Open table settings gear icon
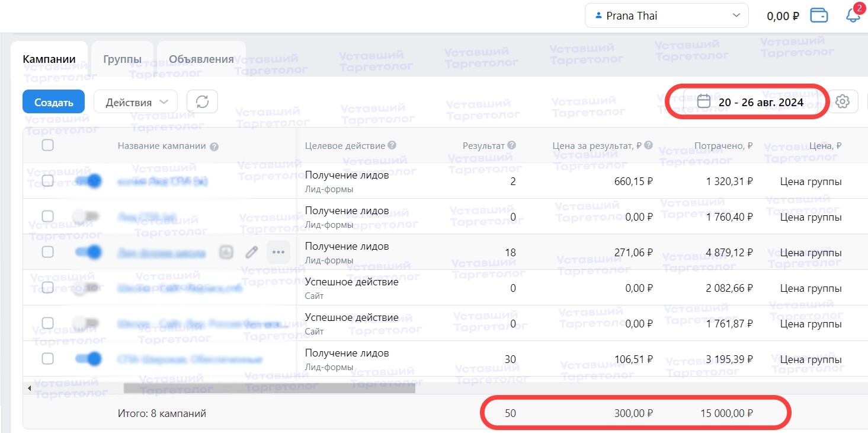 843,102
